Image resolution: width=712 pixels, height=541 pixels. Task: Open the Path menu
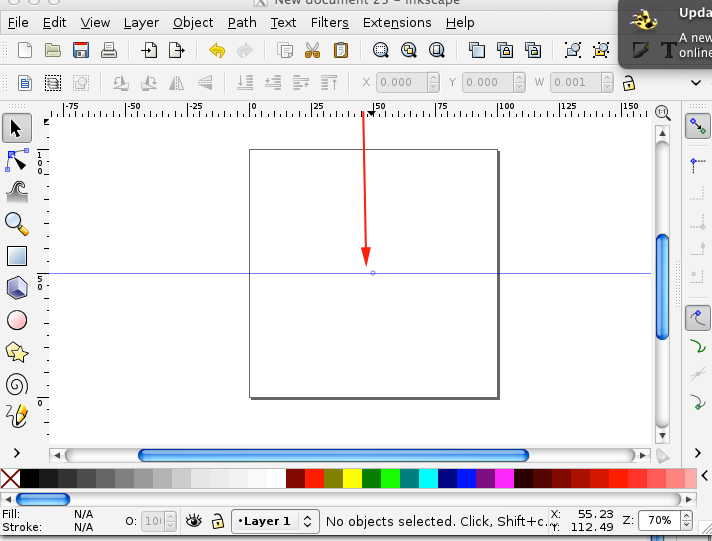click(242, 22)
